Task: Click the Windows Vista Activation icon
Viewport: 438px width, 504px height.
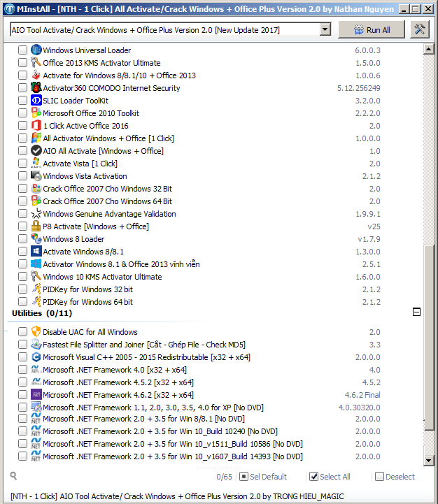Action: [x=36, y=176]
